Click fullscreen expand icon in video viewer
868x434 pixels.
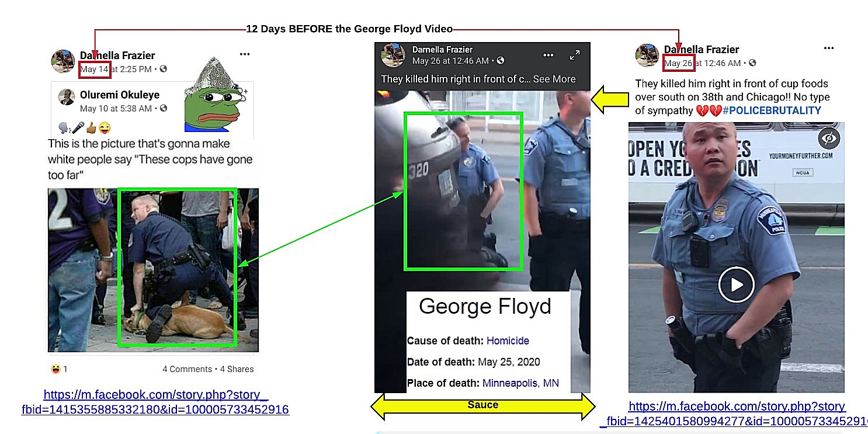(574, 55)
